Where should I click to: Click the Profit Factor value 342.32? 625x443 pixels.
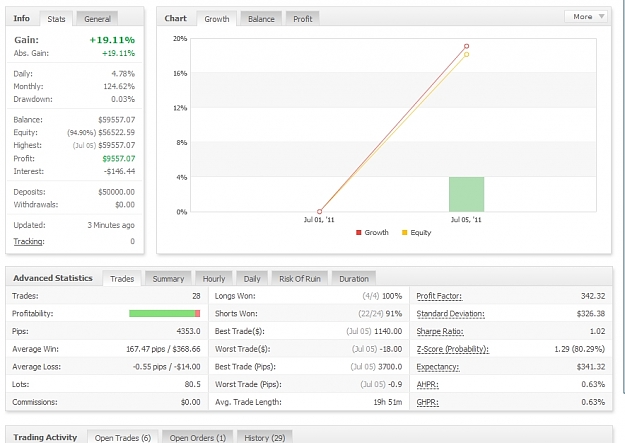(593, 296)
